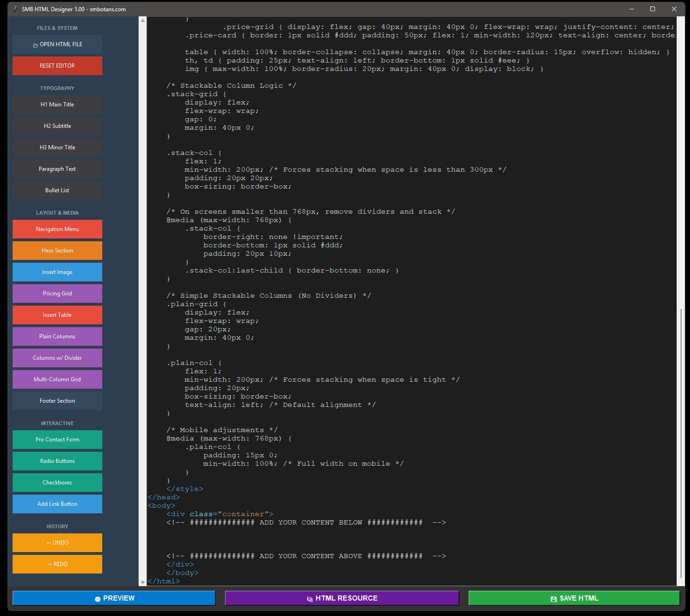Click the feather app icon in title bar
This screenshot has width=690, height=616.
tap(15, 9)
